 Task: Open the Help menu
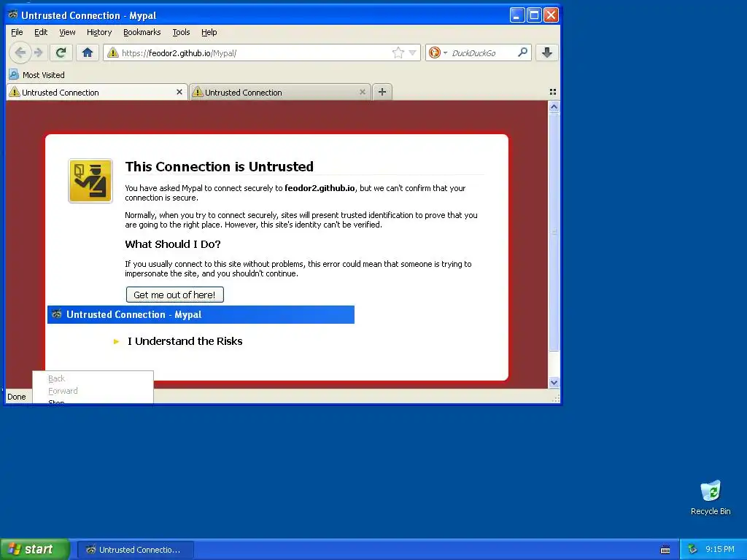coord(209,32)
